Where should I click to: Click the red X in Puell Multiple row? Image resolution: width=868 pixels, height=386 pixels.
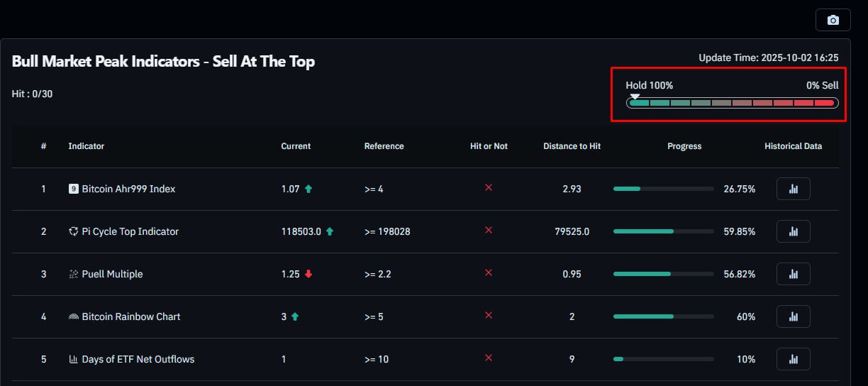point(488,273)
